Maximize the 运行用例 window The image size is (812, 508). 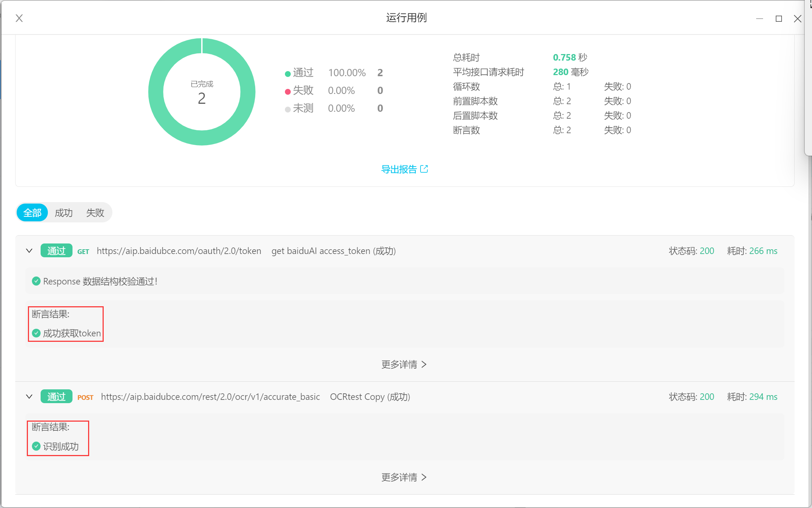(779, 19)
